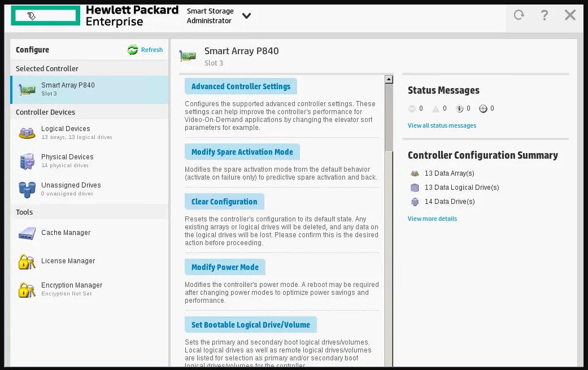Open Advanced Controller Settings
Screen dimensions: 588x370
[x=241, y=86]
